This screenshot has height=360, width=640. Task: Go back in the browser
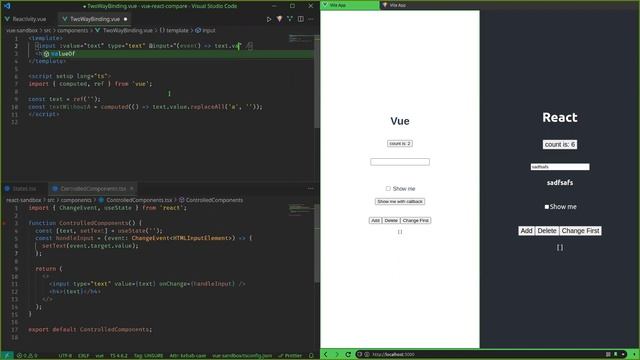pos(326,354)
